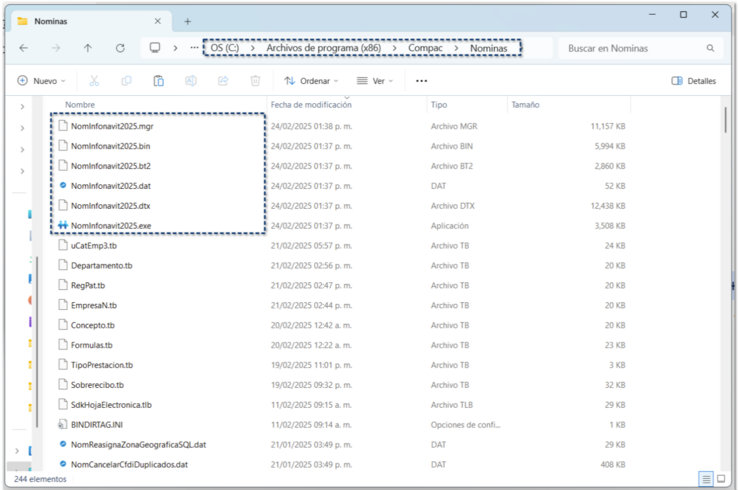Open the three-dots more options menu
This screenshot has width=738, height=490.
click(421, 81)
